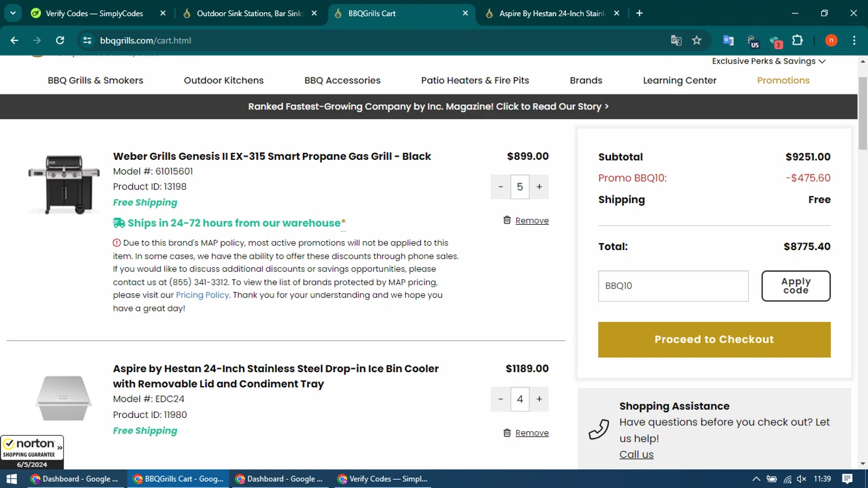Open the Chrome extensions puzzle icon

coord(797,41)
